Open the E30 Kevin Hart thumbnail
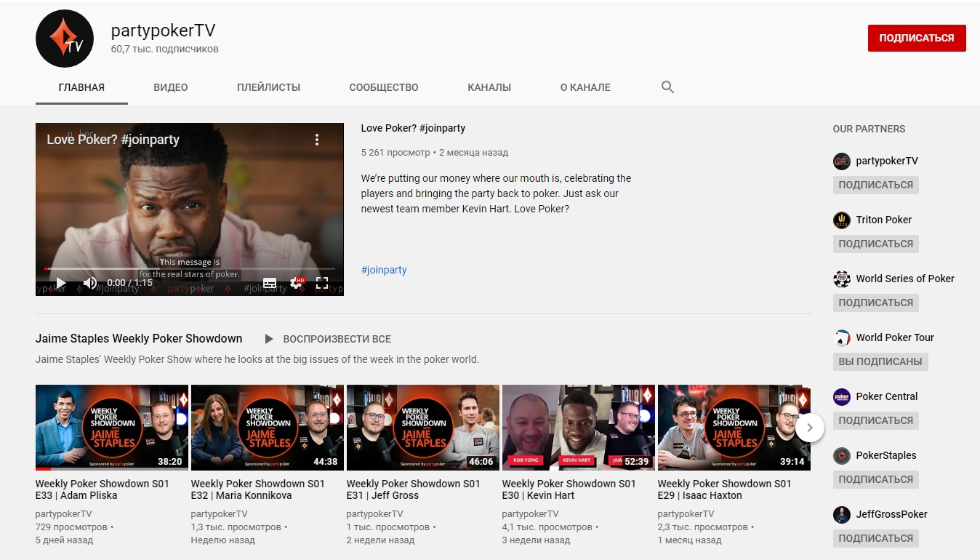This screenshot has width=980, height=560. (x=579, y=428)
